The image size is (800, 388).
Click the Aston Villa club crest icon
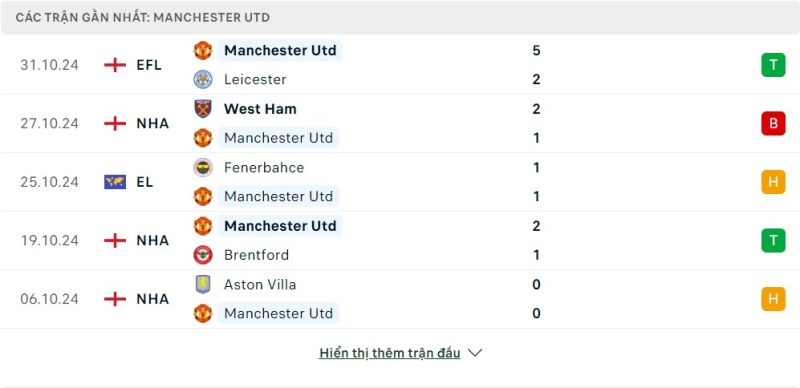(x=203, y=284)
